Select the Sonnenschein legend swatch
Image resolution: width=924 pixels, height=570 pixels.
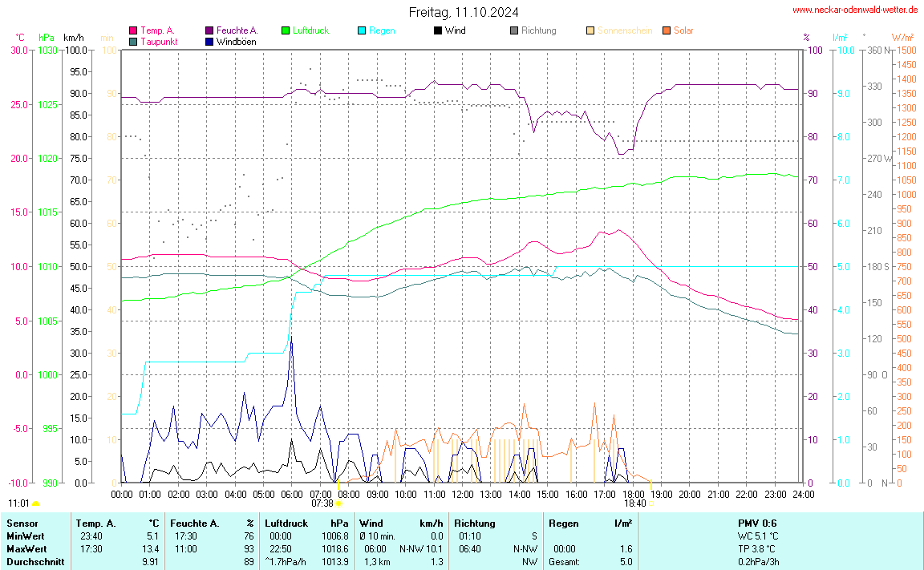click(590, 30)
